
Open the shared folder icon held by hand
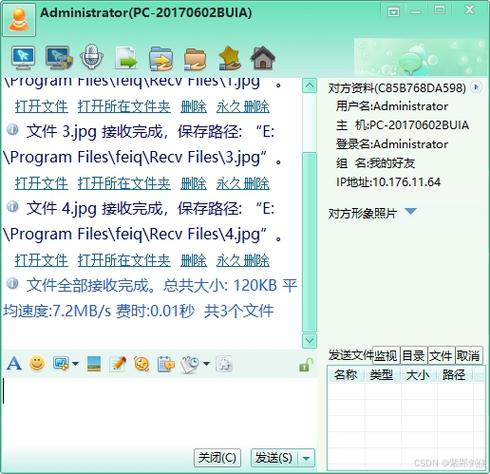pos(195,59)
